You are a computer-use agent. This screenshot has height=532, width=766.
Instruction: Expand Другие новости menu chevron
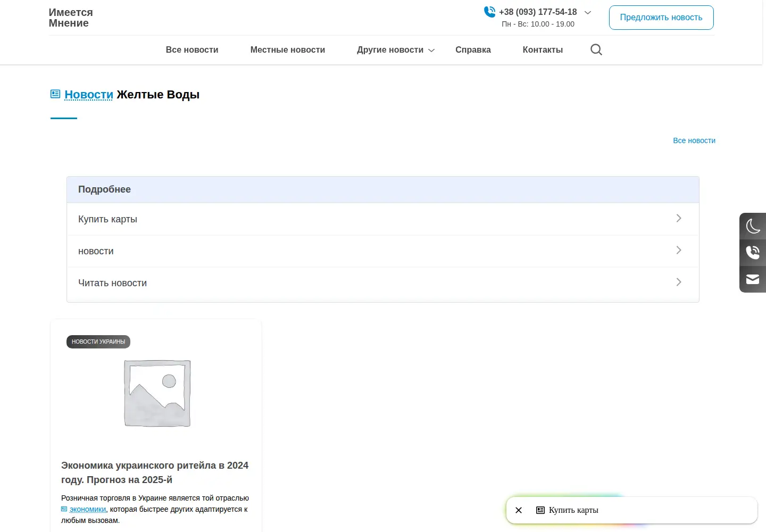coord(431,50)
